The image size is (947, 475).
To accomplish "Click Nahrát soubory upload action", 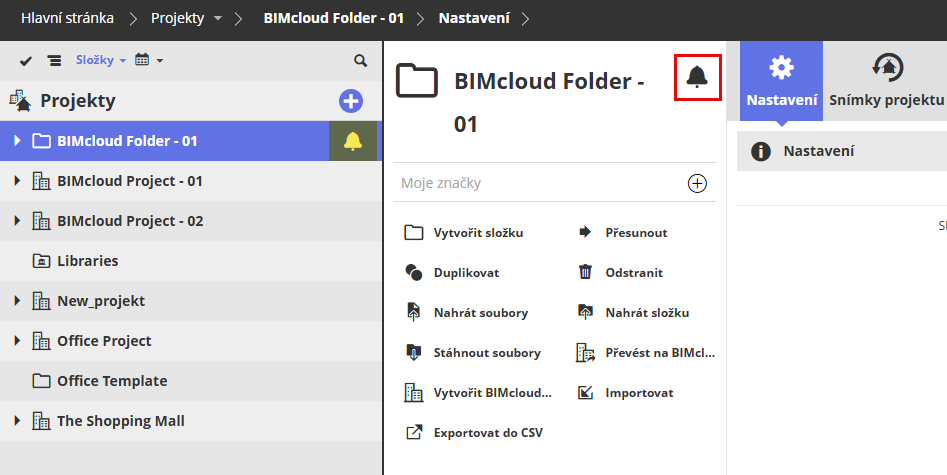I will [x=480, y=312].
